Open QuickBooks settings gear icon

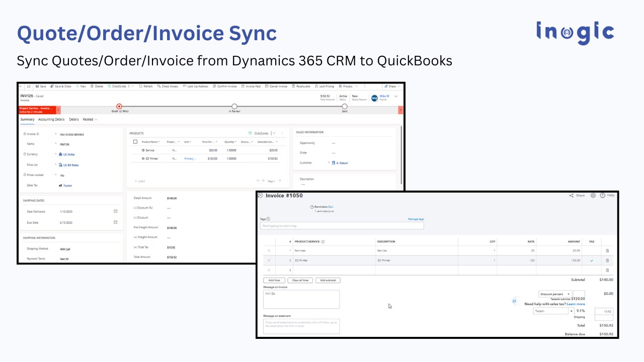click(593, 195)
